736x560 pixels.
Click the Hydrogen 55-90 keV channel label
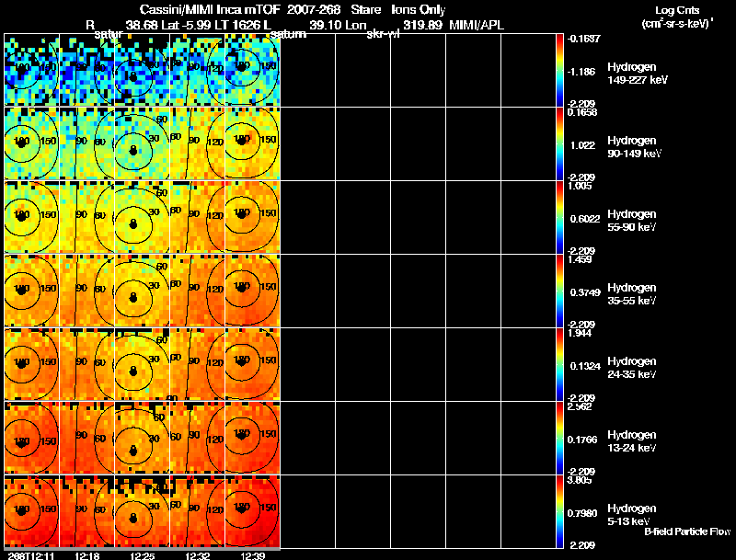tap(632, 220)
